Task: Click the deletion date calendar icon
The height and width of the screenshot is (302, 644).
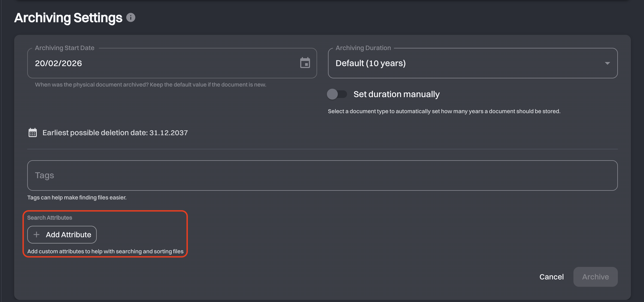Action: (x=33, y=133)
